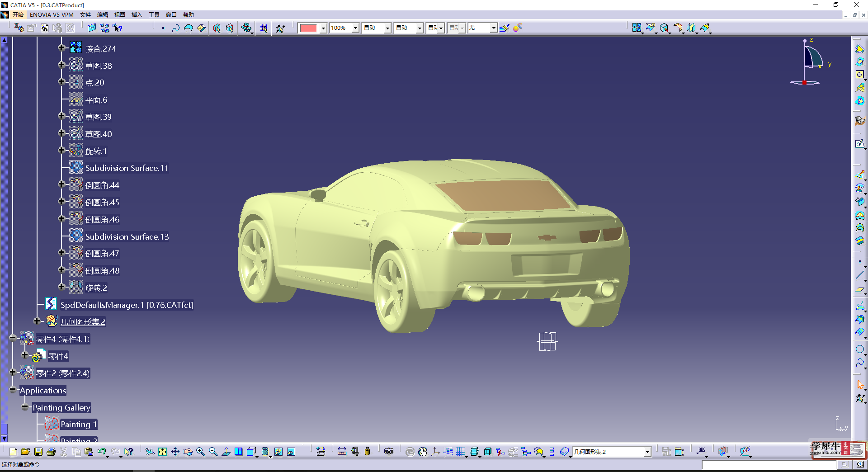Click the Painter brush icon

(x=505, y=28)
